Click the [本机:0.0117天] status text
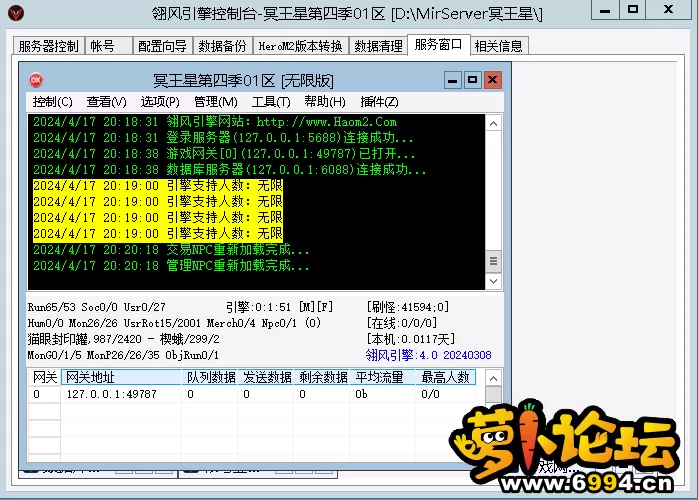 point(410,339)
